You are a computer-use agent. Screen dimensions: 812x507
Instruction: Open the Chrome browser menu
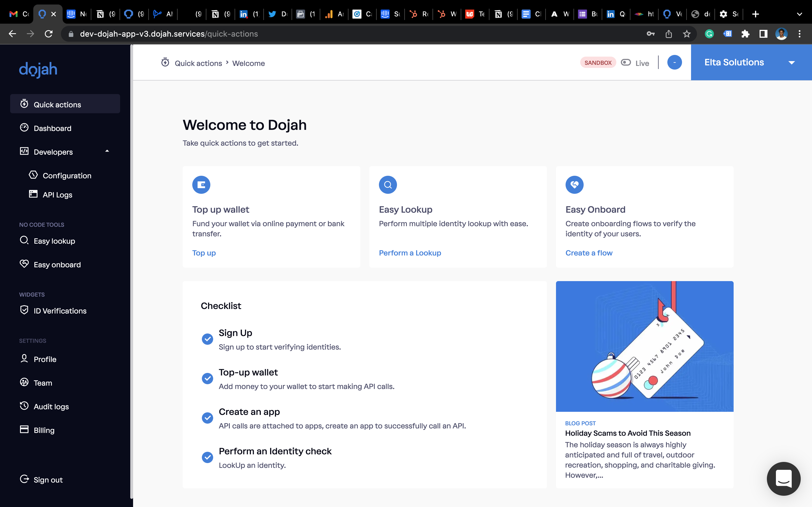point(800,34)
